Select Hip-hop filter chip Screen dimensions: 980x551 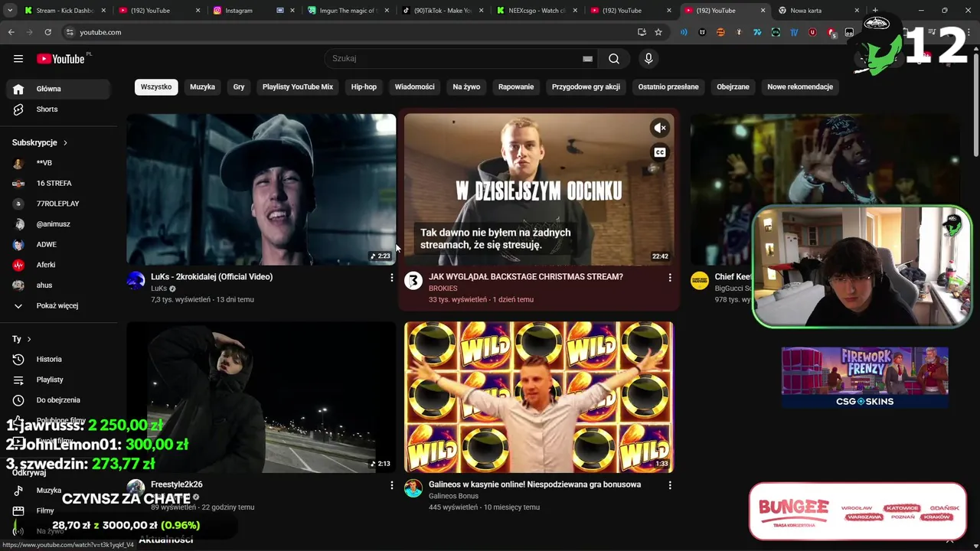(364, 87)
